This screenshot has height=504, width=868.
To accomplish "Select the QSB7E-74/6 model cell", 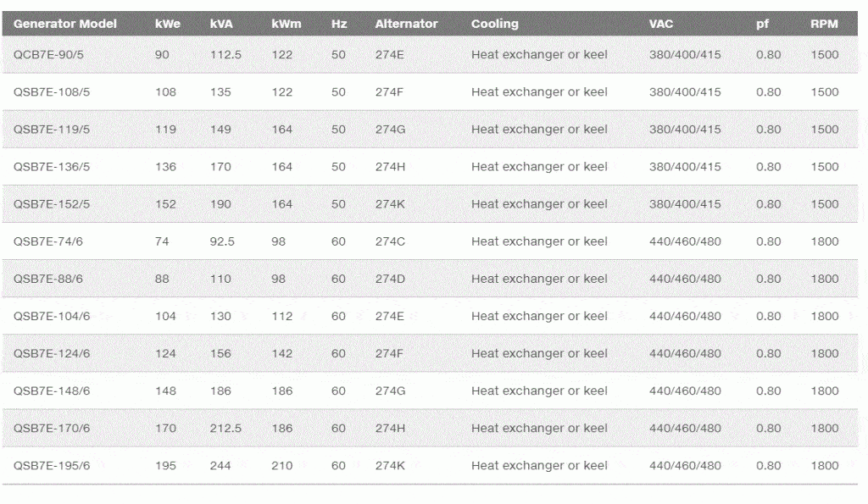I will [x=48, y=241].
